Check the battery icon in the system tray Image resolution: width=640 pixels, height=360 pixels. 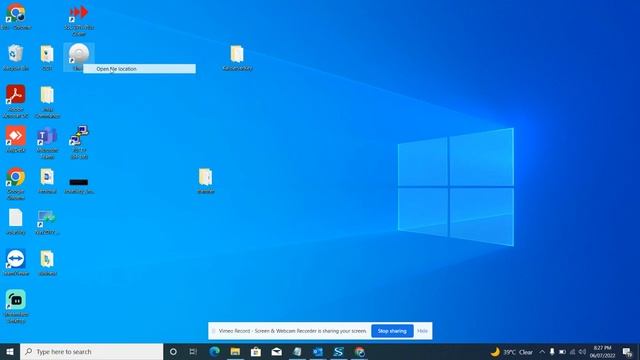[562, 352]
